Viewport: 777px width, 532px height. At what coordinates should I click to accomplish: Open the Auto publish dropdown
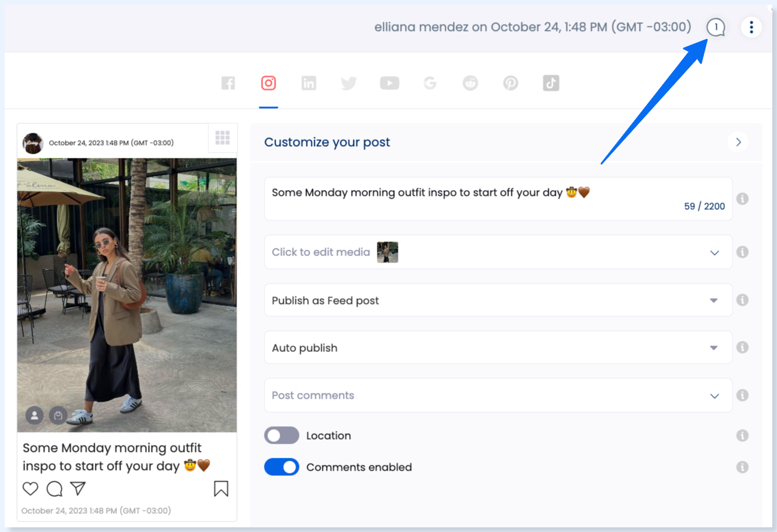[x=498, y=347]
